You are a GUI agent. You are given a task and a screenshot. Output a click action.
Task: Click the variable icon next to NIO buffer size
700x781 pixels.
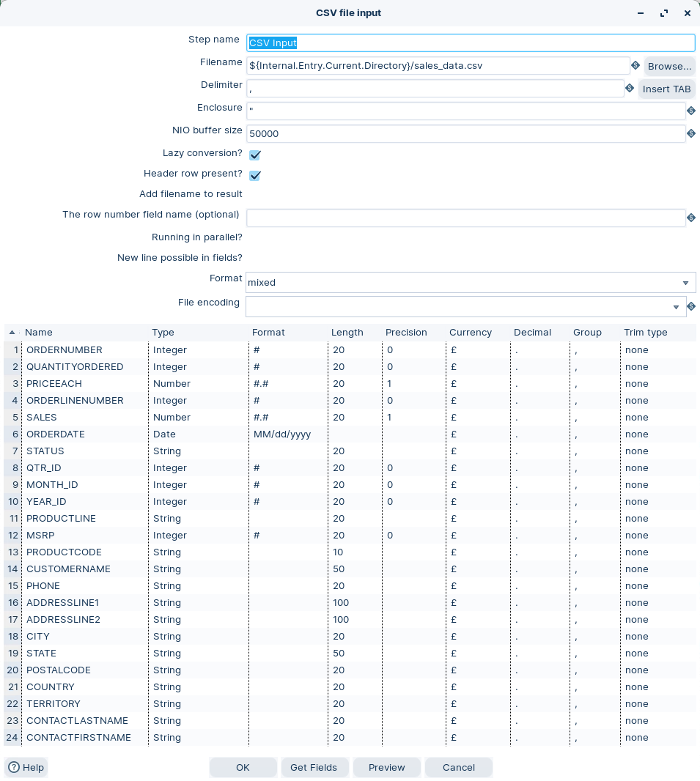tap(691, 133)
